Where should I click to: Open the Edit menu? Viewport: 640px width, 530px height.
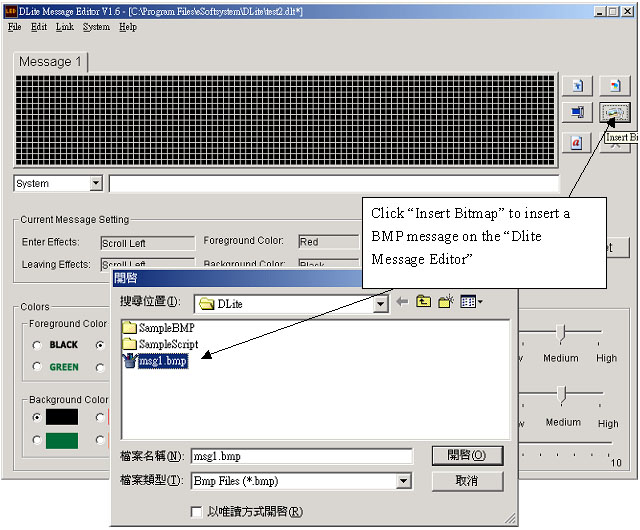coord(39,27)
